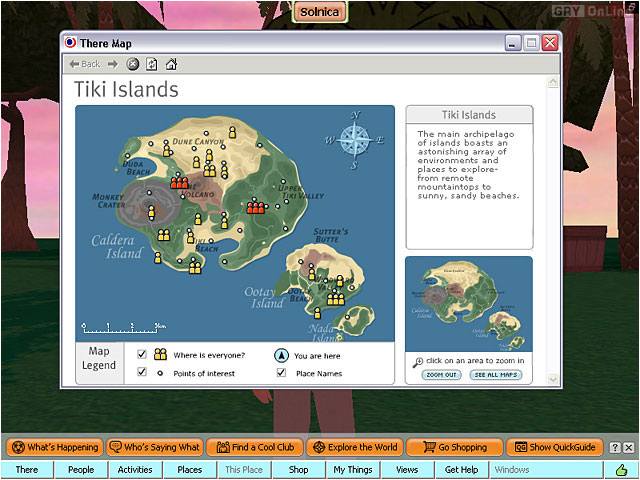
Task: Click the red crowd marker by The Volcano
Action: (179, 182)
